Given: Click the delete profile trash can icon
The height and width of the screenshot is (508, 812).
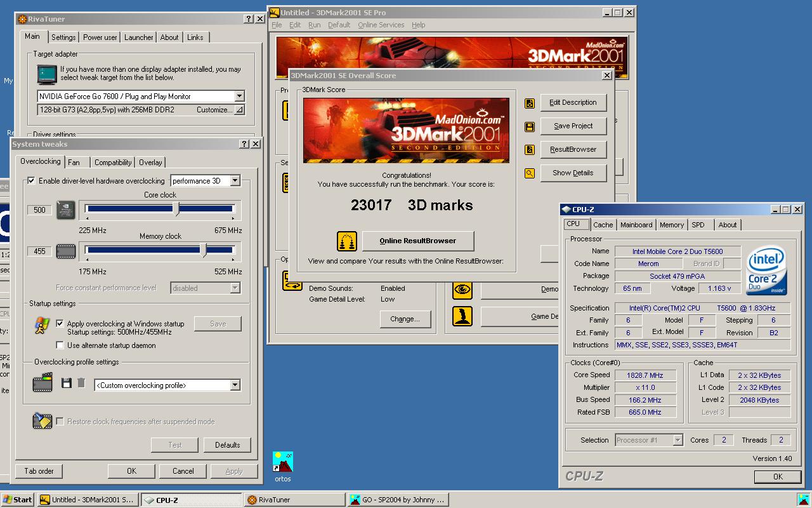Looking at the screenshot, I should tap(81, 383).
